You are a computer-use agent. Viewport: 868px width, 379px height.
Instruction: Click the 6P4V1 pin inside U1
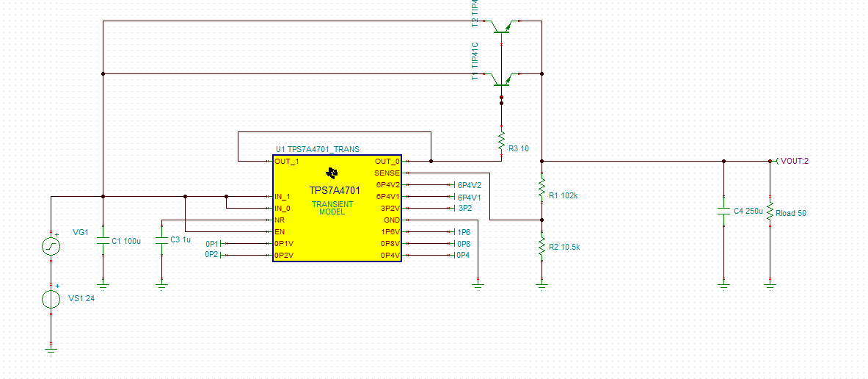click(x=388, y=196)
